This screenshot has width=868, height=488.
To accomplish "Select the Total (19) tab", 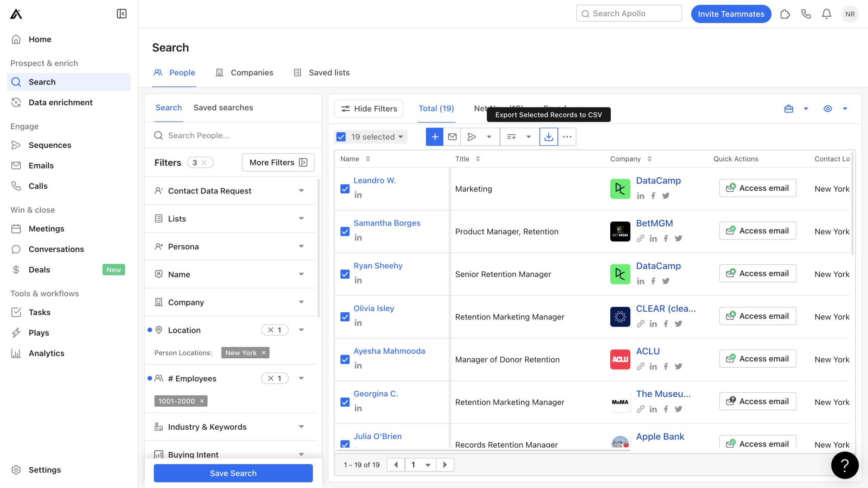I will click(436, 108).
